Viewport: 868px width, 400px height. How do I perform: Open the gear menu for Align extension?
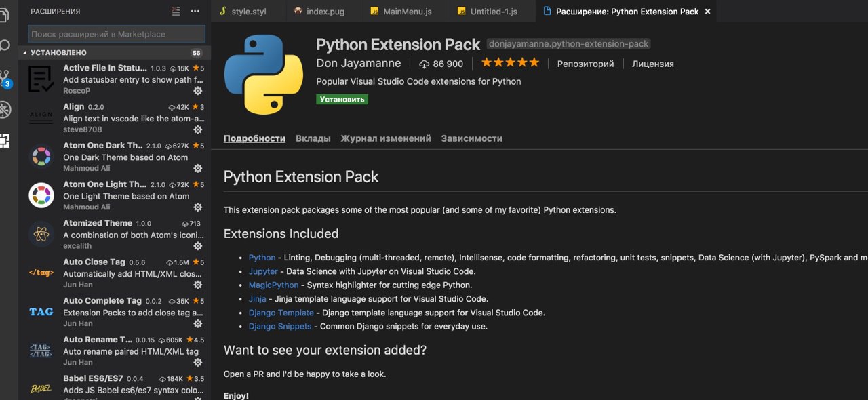(x=198, y=129)
